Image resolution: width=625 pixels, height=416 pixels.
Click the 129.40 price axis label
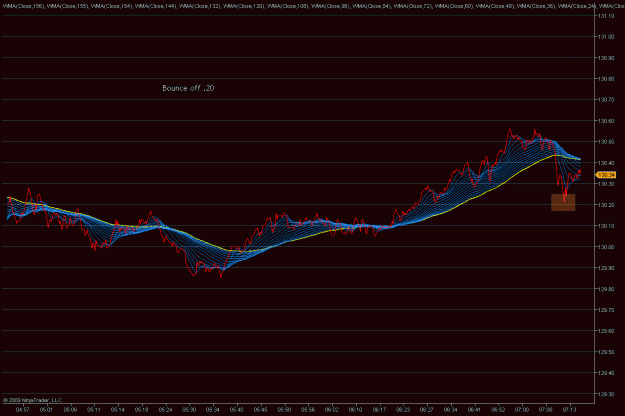click(x=606, y=373)
